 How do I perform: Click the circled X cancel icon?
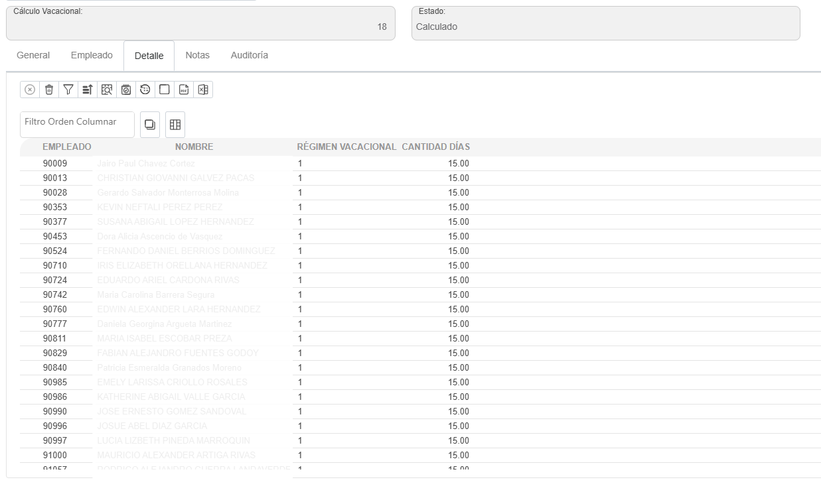tap(29, 90)
